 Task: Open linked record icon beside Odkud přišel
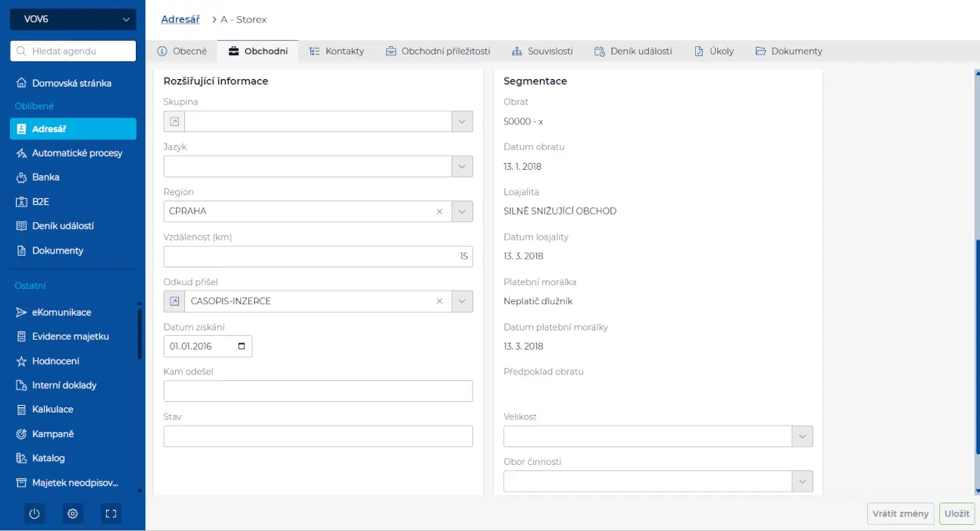pyautogui.click(x=174, y=301)
